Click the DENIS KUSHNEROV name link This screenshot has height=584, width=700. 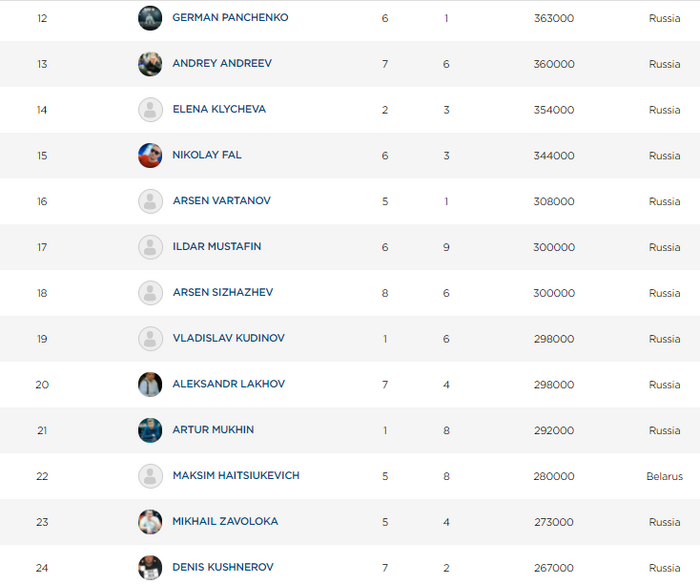(223, 567)
